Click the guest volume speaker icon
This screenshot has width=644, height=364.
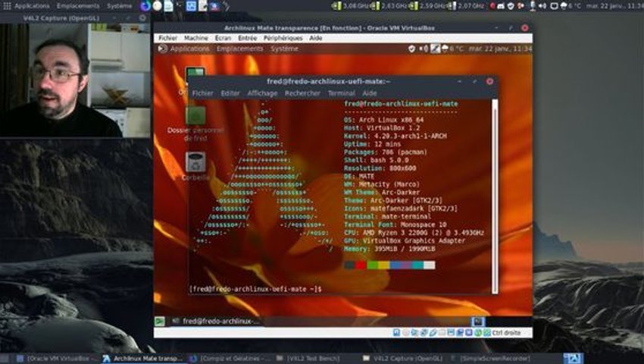pyautogui.click(x=424, y=49)
